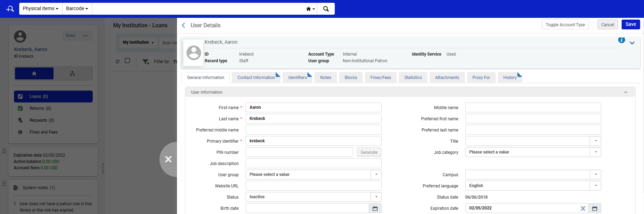Click Toggle Account Type button
The image size is (644, 214).
[x=565, y=25]
